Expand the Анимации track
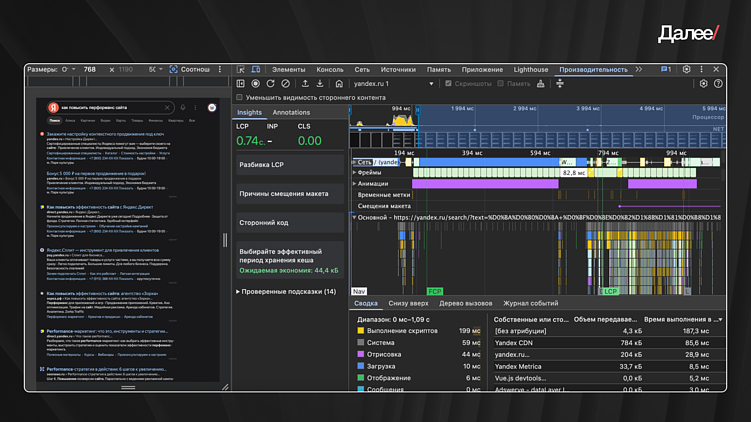Screen dimensions: 751x422 355,183
